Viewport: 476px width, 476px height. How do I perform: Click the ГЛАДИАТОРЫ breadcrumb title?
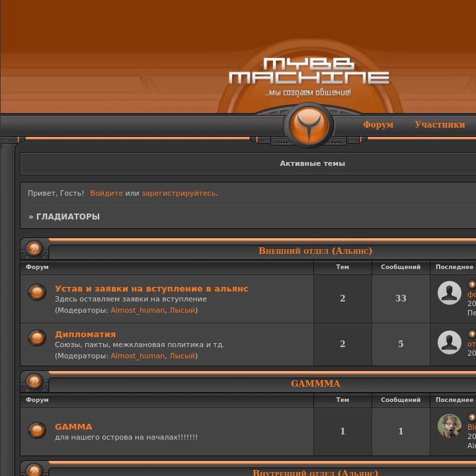(68, 216)
